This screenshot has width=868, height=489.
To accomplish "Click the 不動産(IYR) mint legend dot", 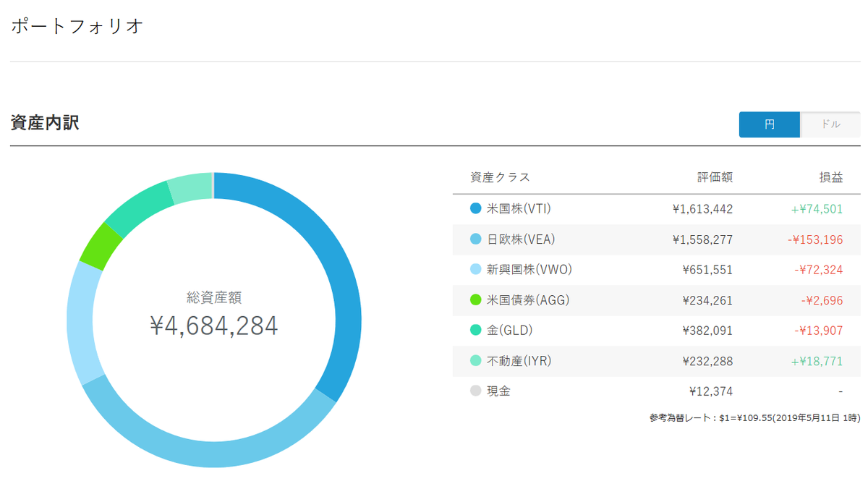I will pyautogui.click(x=475, y=360).
